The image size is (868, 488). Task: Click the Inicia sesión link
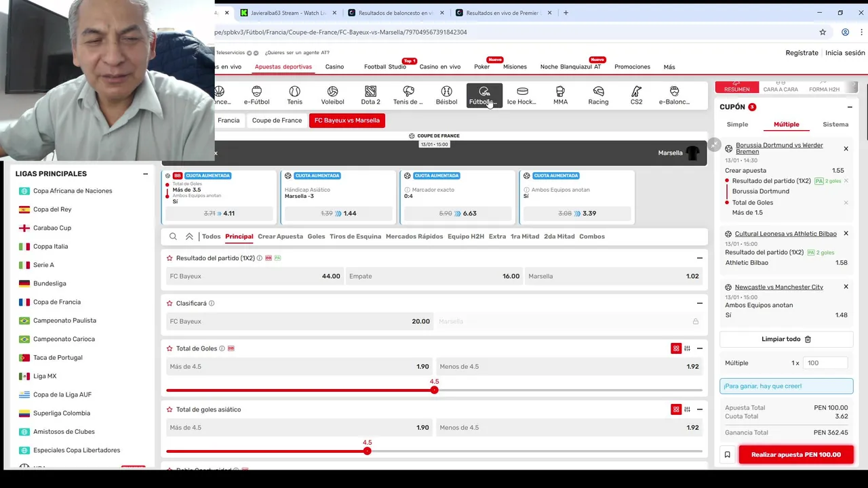coord(845,53)
